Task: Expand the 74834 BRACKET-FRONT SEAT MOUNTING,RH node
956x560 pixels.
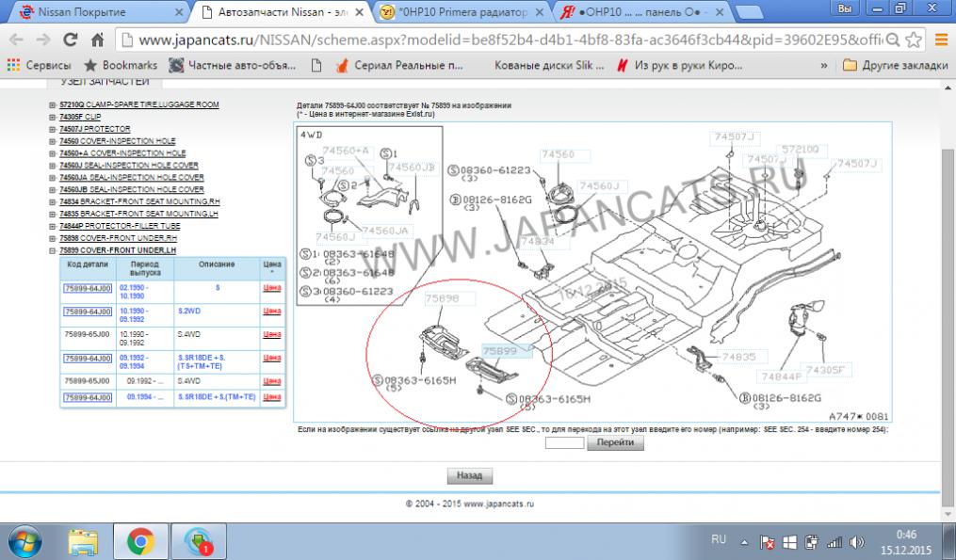Action: tap(53, 201)
